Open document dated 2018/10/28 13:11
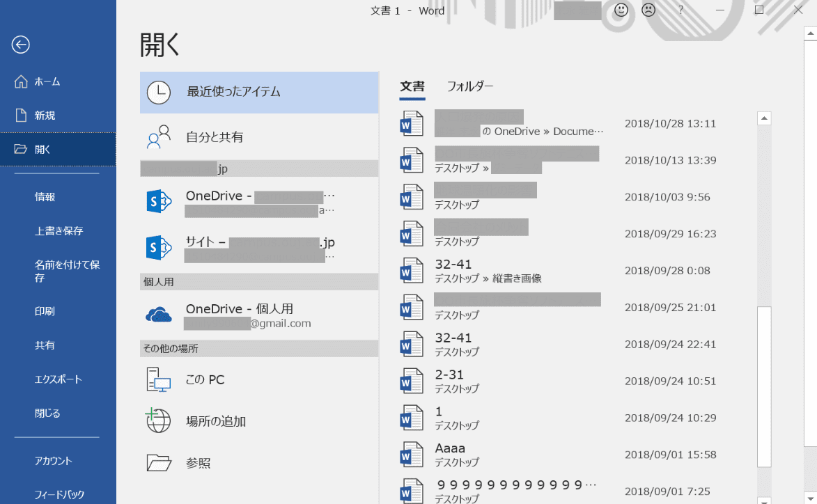The width and height of the screenshot is (817, 504). pos(575,124)
